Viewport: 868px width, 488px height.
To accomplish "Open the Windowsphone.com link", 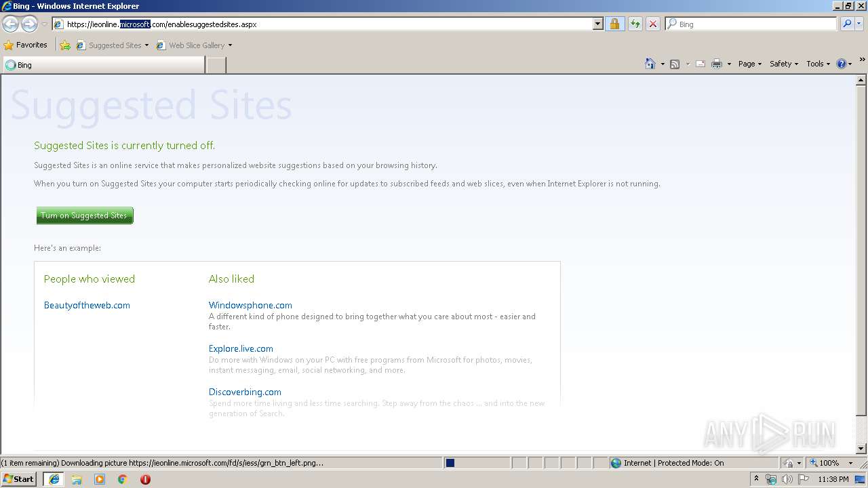I will coord(250,305).
